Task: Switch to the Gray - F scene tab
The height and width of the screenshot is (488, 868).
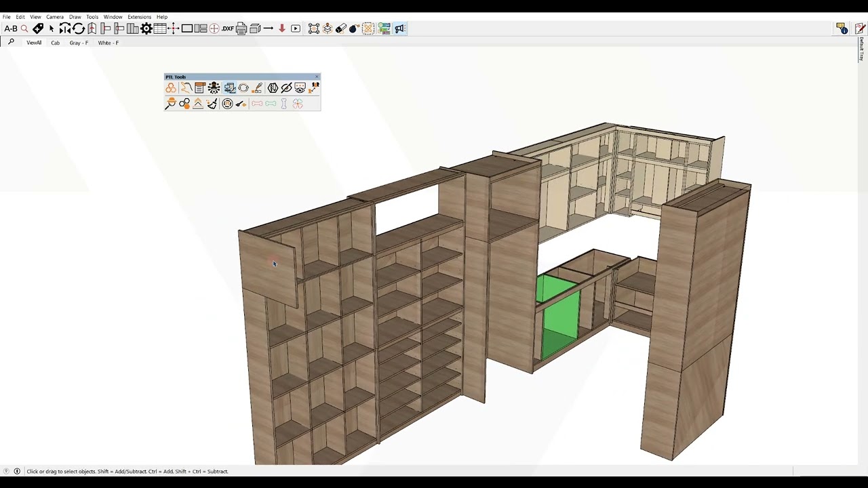Action: point(79,43)
